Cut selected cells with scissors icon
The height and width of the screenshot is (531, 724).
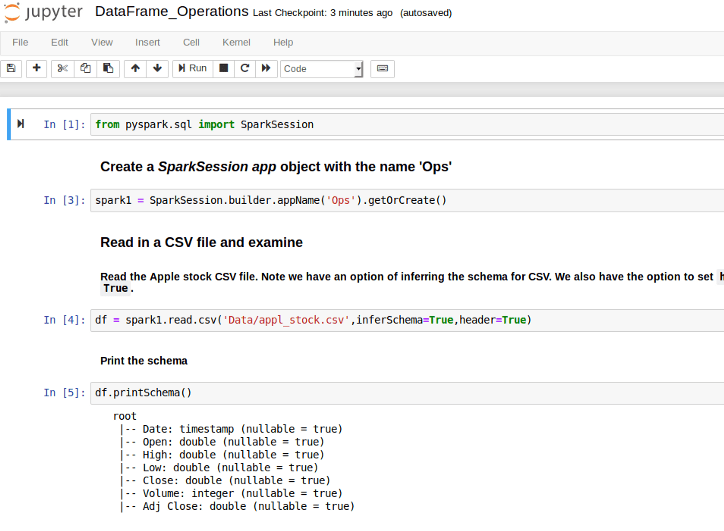point(62,68)
